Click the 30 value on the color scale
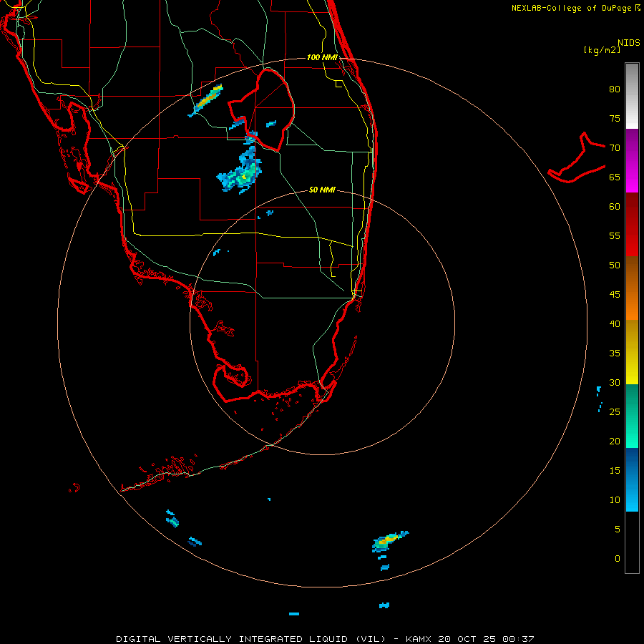Image resolution: width=644 pixels, height=644 pixels. click(x=615, y=383)
